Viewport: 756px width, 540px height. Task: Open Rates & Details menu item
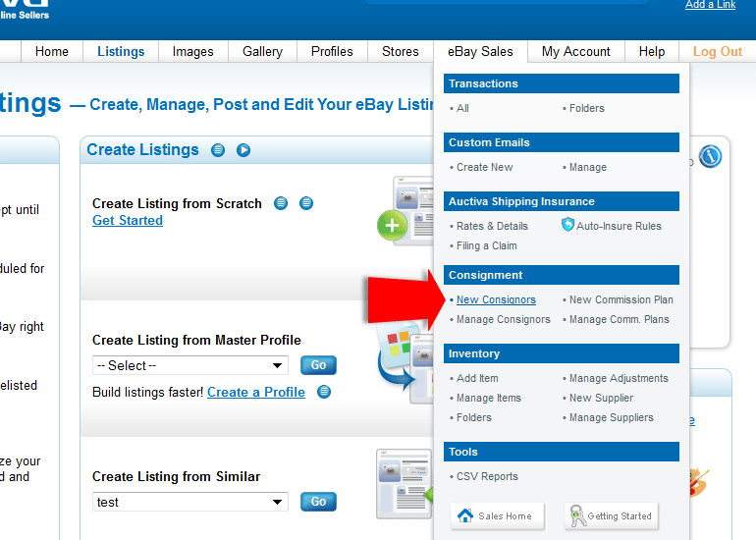point(492,226)
